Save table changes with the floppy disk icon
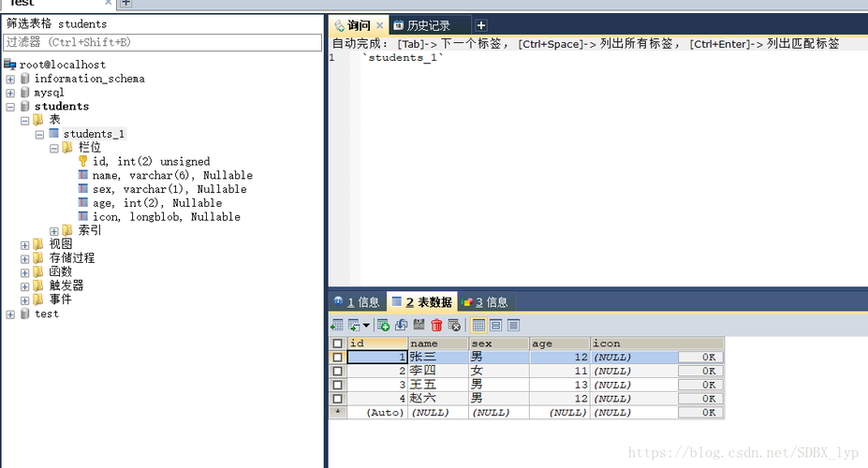This screenshot has height=468, width=868. tap(419, 325)
